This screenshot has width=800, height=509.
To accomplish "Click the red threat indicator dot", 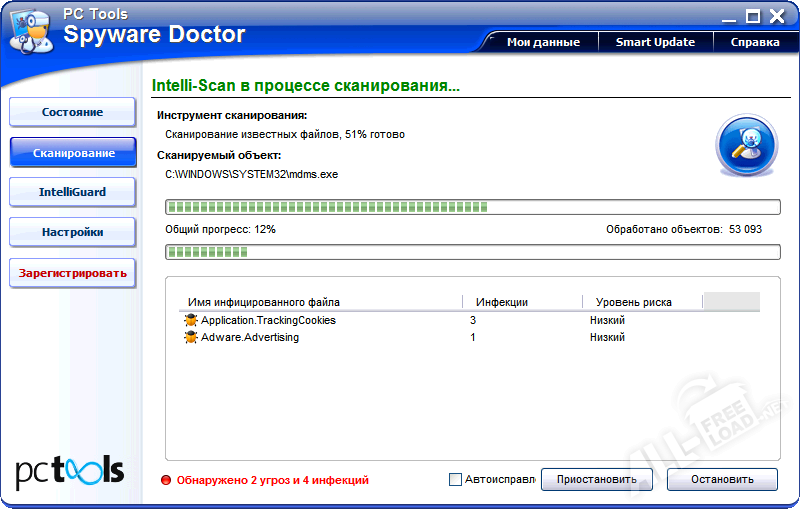I will click(166, 480).
